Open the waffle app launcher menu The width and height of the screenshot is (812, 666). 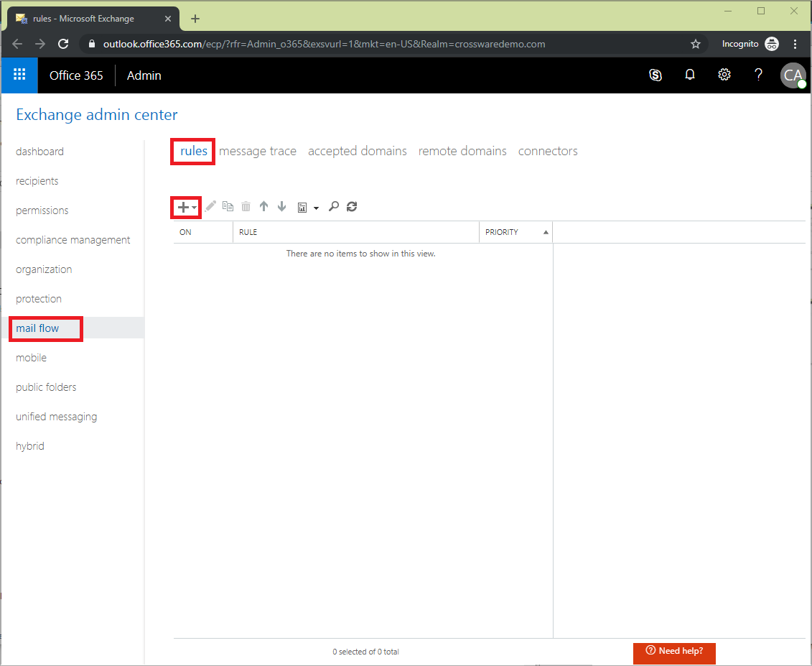[x=19, y=75]
